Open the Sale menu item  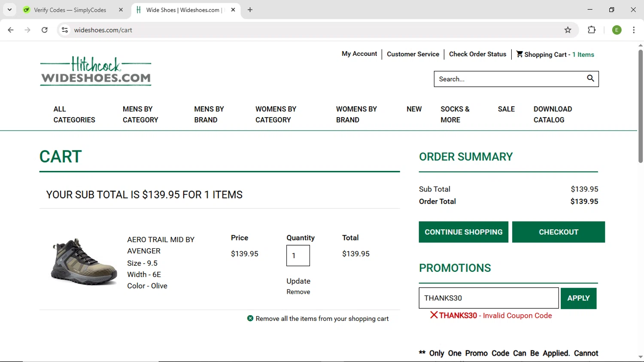[x=506, y=109]
